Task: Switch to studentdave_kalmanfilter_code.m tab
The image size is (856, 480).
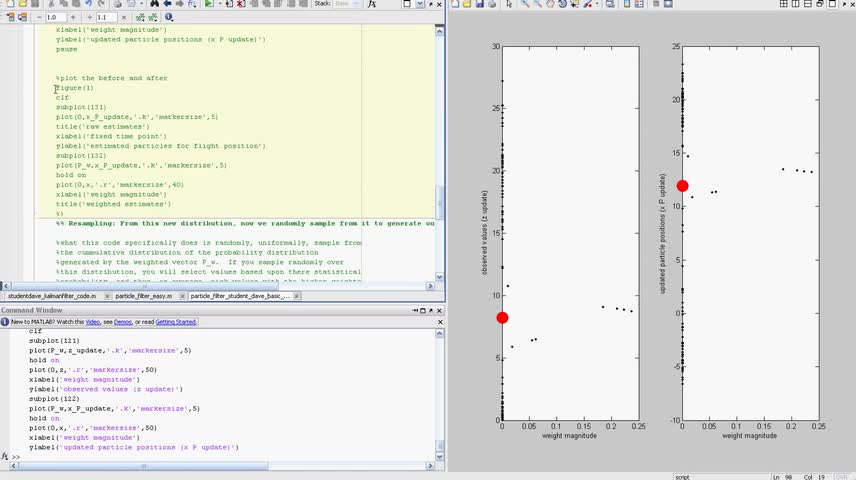Action: [52, 296]
